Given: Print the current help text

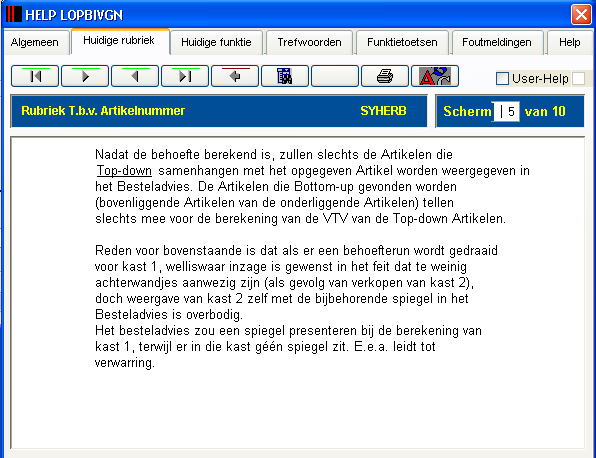Looking at the screenshot, I should [x=385, y=76].
